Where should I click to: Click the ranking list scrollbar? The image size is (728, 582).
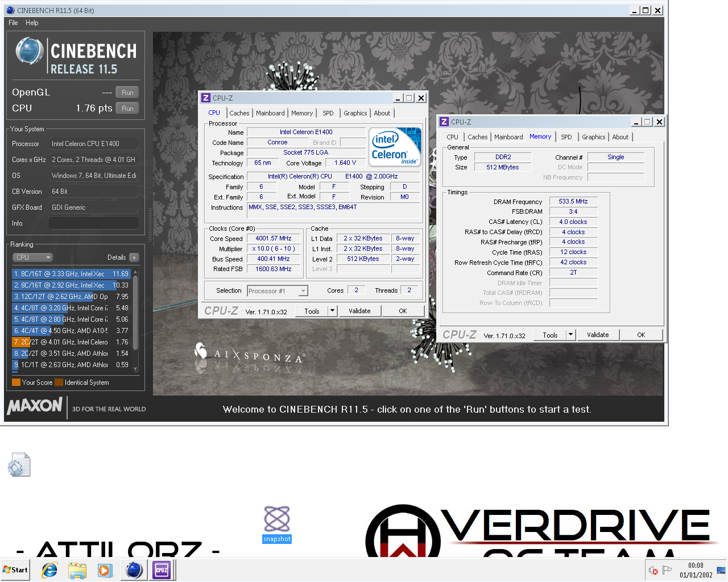click(135, 320)
